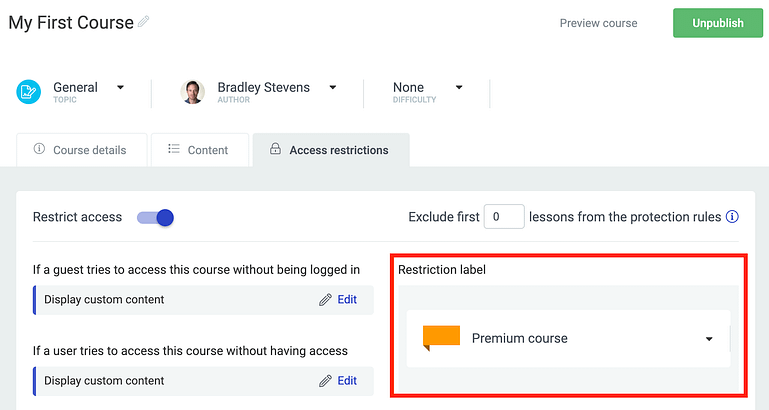Screen dimensions: 769x410
Task: Click the green Unpublish button
Action: (718, 23)
